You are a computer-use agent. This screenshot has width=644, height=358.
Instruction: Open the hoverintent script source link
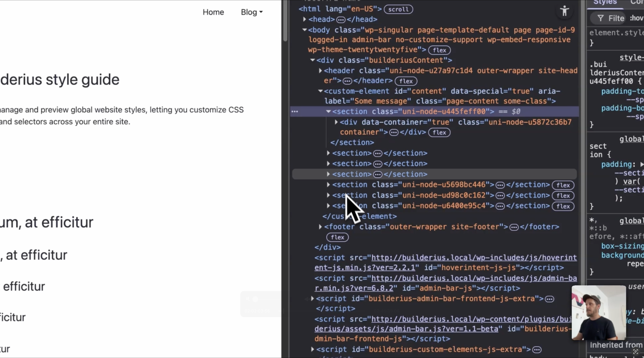click(x=474, y=258)
